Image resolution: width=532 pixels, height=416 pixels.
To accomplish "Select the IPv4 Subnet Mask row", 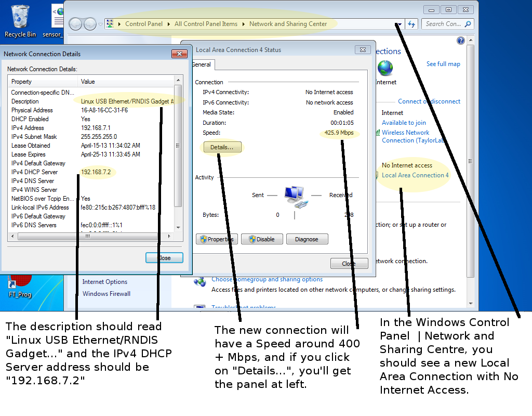I will click(91, 137).
